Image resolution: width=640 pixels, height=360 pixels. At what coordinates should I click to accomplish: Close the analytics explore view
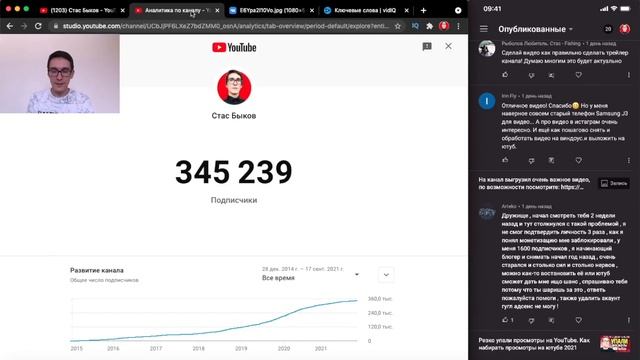pyautogui.click(x=448, y=46)
